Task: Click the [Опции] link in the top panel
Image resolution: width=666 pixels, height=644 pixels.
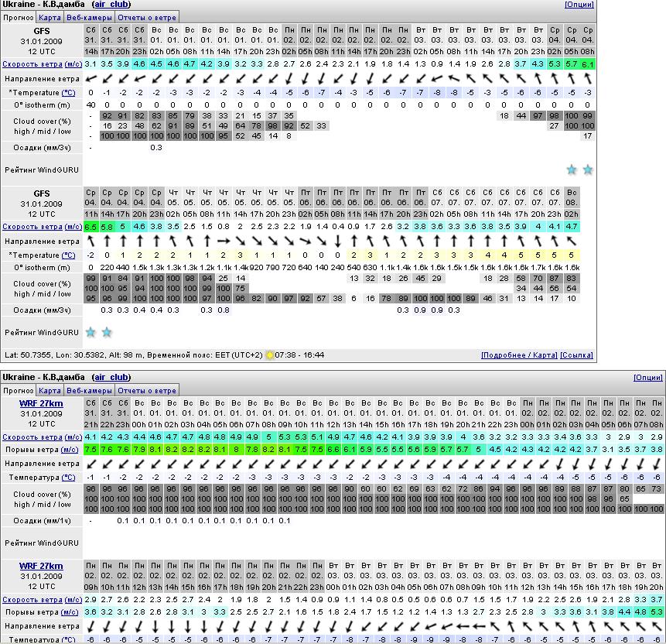Action: tap(579, 4)
